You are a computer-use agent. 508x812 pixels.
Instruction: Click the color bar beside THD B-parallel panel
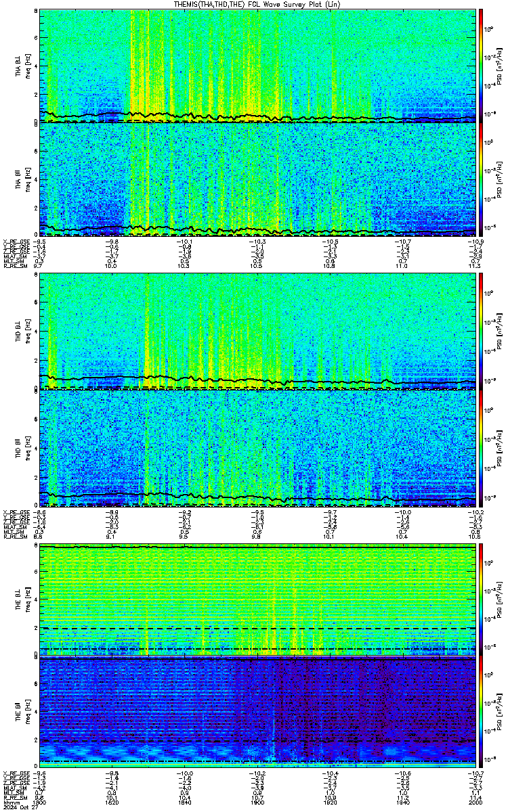[482, 448]
